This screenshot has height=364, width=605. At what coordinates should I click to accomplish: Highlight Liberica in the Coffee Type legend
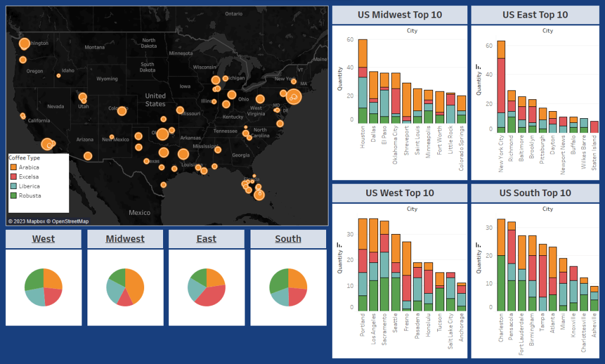pyautogui.click(x=29, y=186)
